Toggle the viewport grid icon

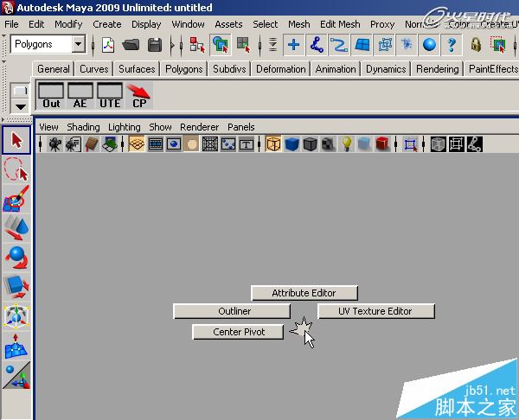pos(137,144)
